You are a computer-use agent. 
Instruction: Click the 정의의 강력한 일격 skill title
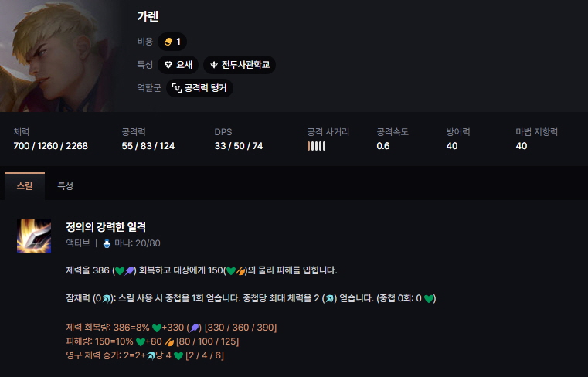pyautogui.click(x=106, y=227)
